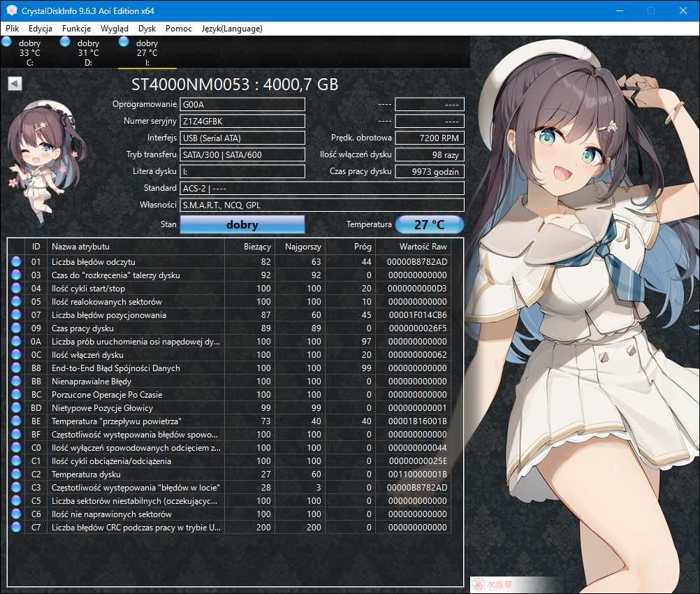Minimize the CrystalDiskInfo window

point(620,10)
